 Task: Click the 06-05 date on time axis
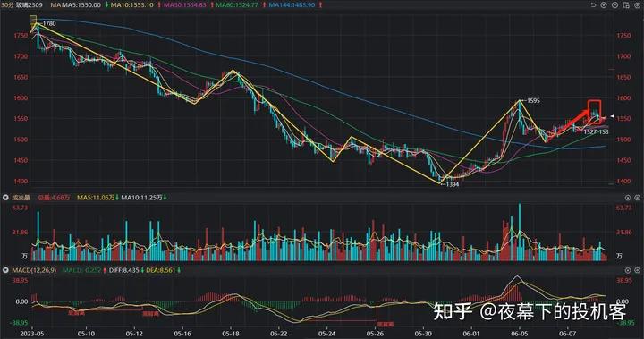[519, 334]
